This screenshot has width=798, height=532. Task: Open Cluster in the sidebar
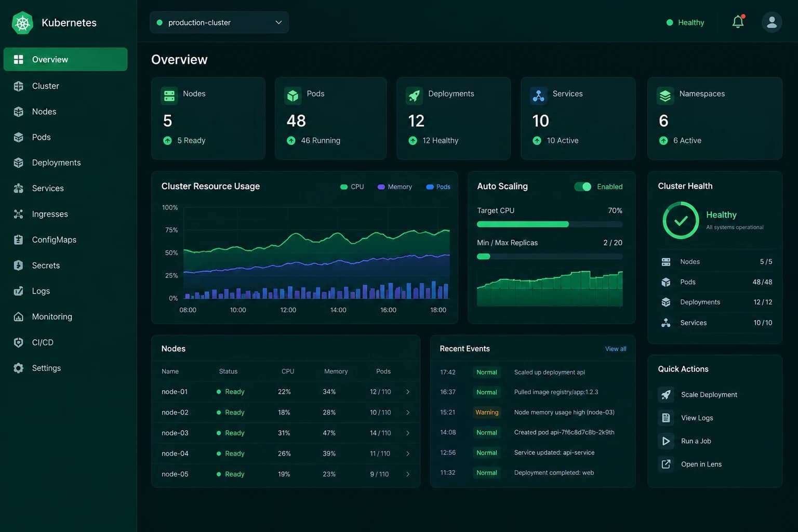click(65, 86)
